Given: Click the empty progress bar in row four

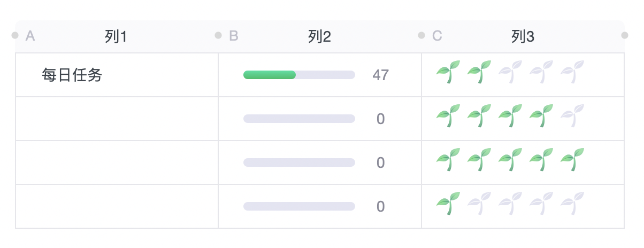Looking at the screenshot, I should point(299,206).
